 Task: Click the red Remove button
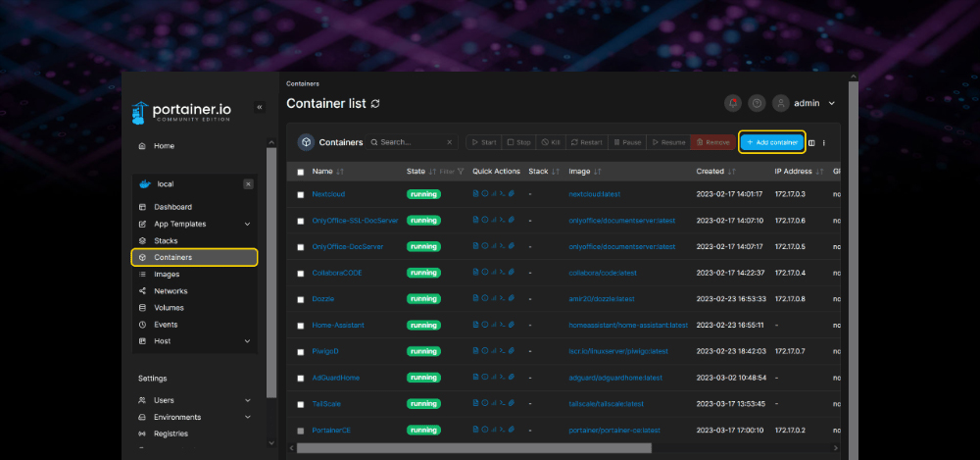point(712,142)
